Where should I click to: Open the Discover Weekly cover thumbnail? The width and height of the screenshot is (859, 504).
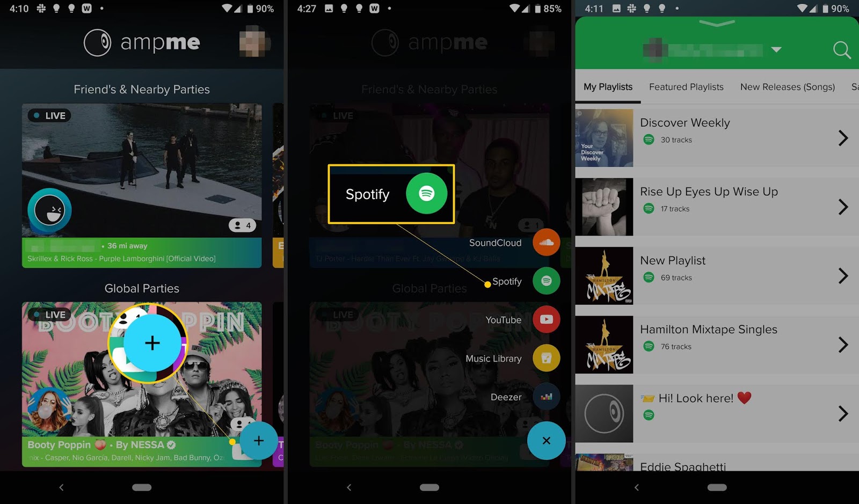[x=605, y=138]
